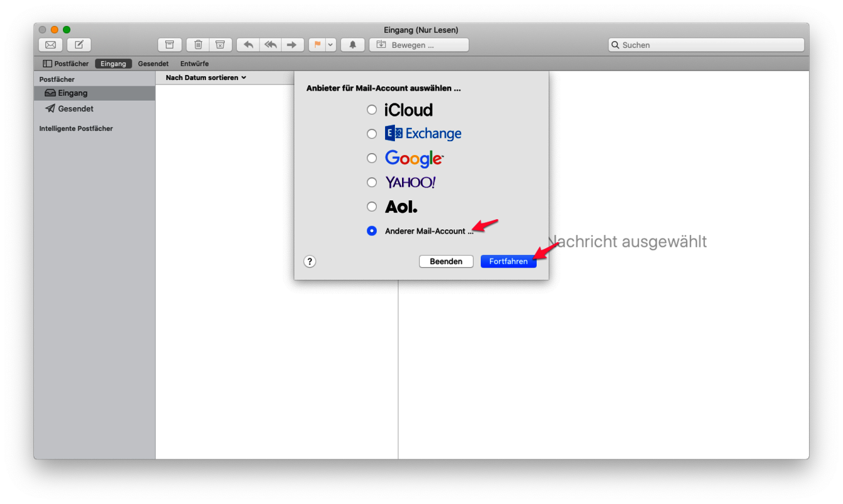Click the Junk mail bin icon
Viewport: 843px width, 504px height.
coord(220,45)
